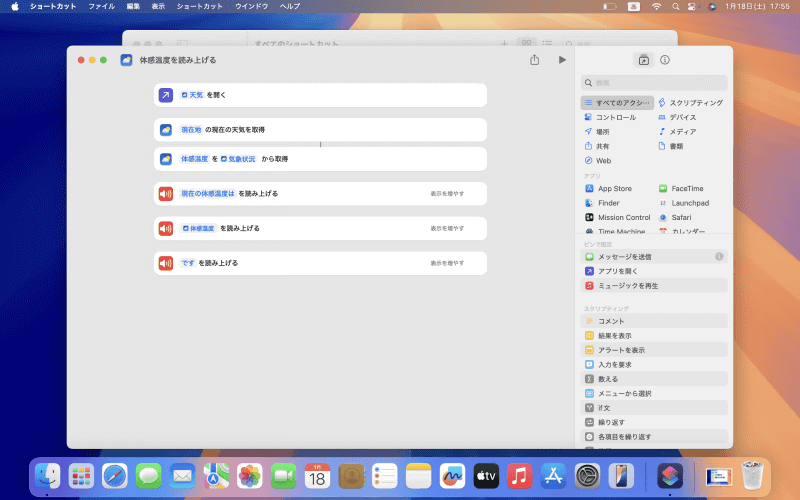Select the 入力を要求 action
800x500 pixels.
[654, 365]
